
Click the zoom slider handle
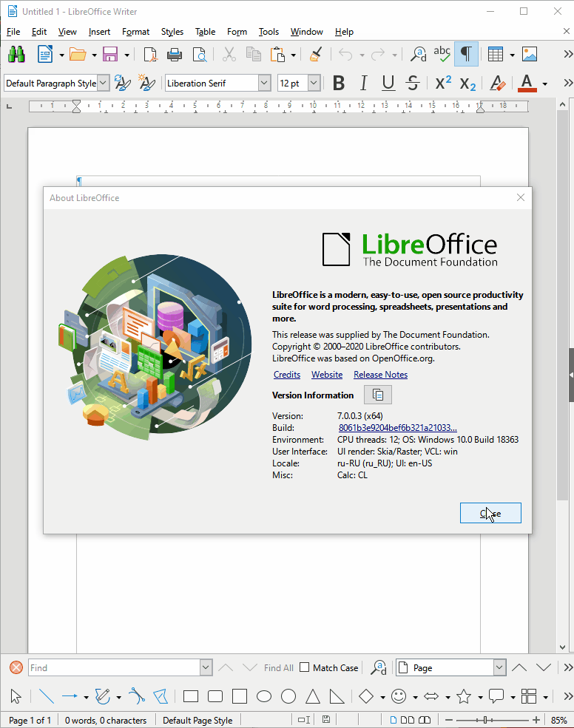click(485, 720)
